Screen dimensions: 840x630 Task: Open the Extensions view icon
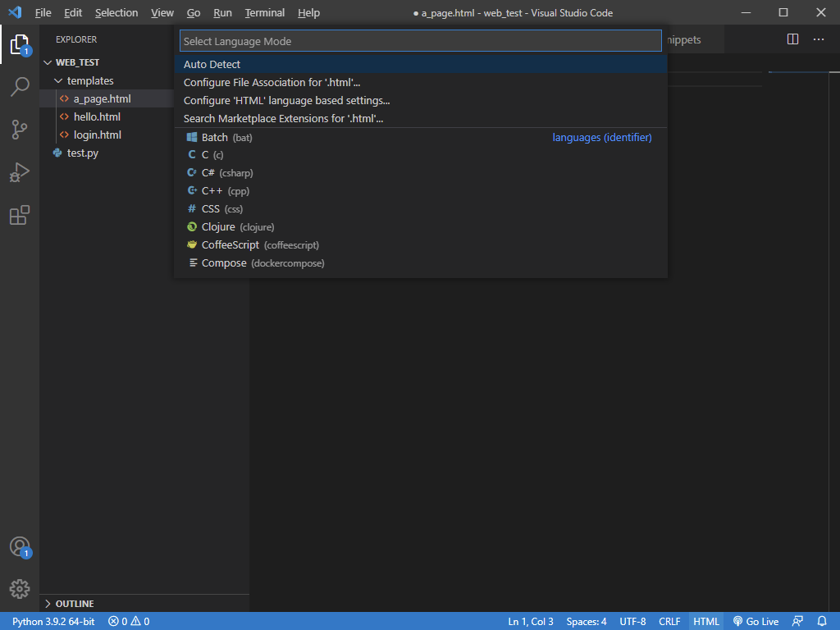(x=20, y=215)
